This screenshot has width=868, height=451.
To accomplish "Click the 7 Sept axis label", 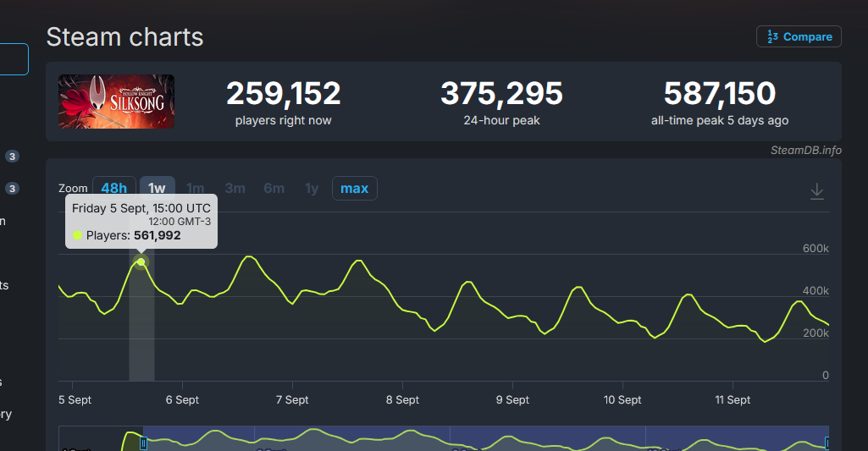I will (292, 399).
